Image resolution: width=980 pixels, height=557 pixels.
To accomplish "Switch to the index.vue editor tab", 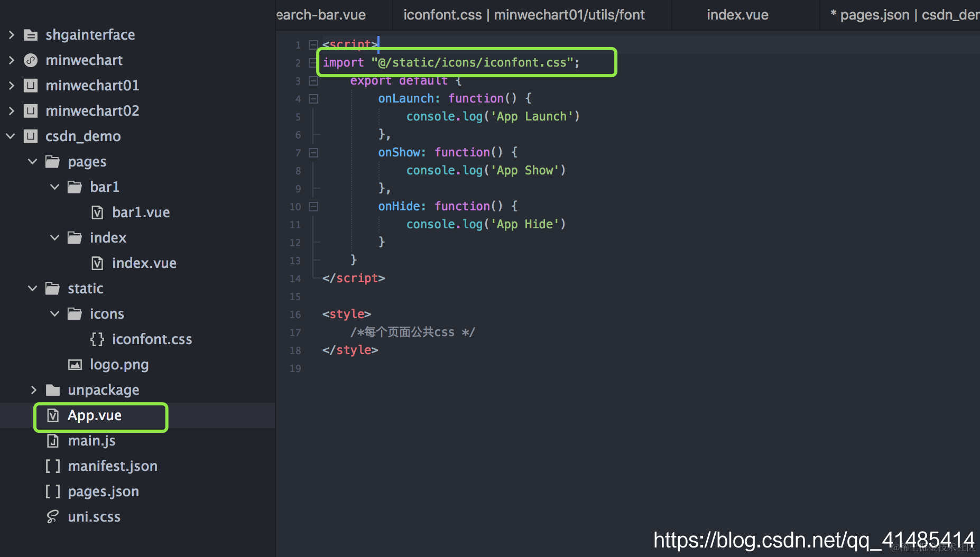I will click(x=745, y=15).
